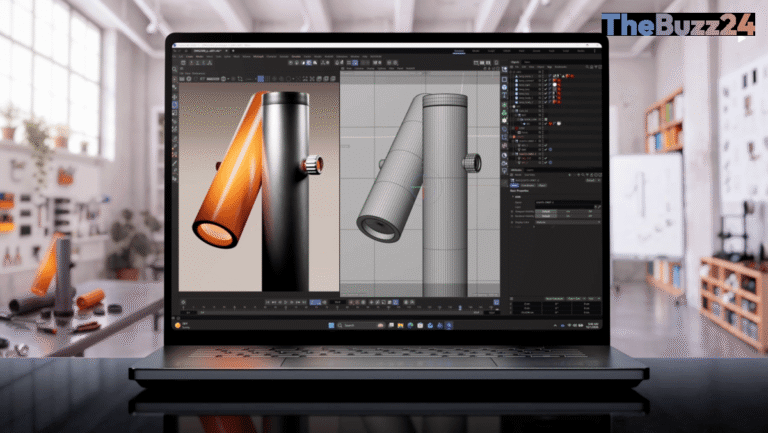768x433 pixels.
Task: Switch to the Layers tab beside Attributes
Action: [530, 170]
